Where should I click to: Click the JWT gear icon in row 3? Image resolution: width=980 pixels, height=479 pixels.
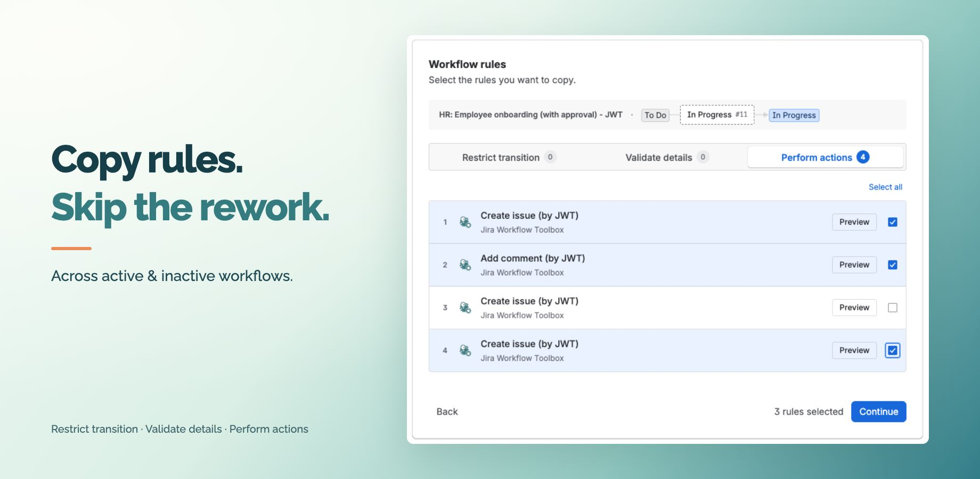pos(465,308)
